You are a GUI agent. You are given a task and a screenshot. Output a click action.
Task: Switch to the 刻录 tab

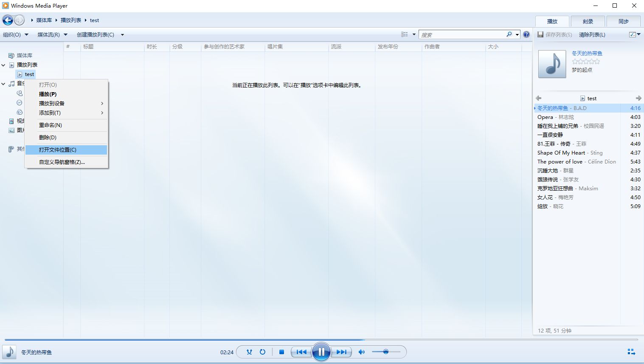588,21
